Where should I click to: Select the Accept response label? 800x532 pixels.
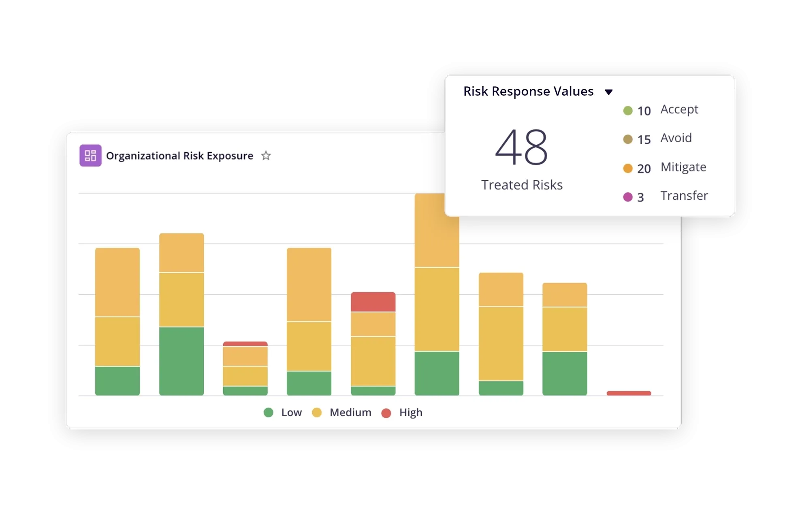click(x=679, y=109)
